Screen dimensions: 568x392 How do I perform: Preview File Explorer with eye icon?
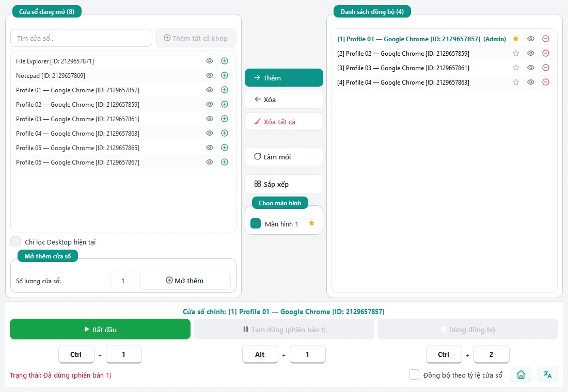pyautogui.click(x=210, y=61)
